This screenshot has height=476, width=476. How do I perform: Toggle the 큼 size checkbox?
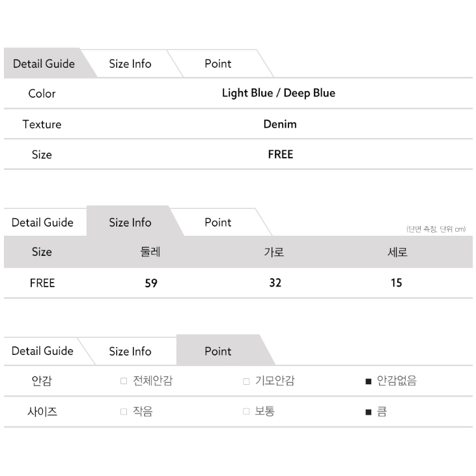click(x=369, y=412)
